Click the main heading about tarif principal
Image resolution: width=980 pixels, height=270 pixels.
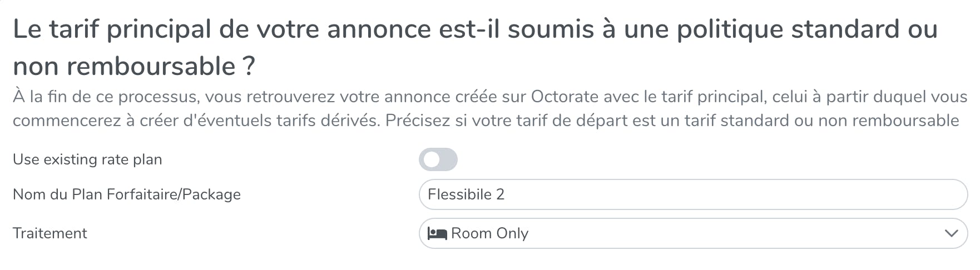tap(474, 30)
